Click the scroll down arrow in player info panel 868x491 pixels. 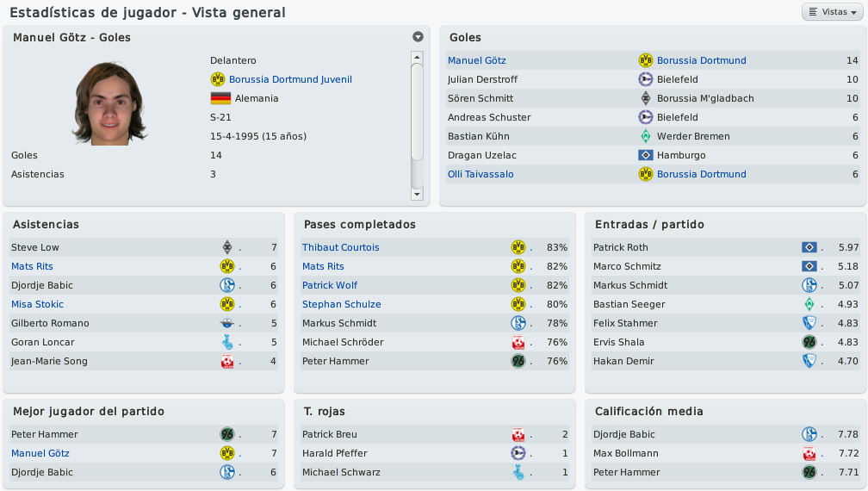coord(418,195)
